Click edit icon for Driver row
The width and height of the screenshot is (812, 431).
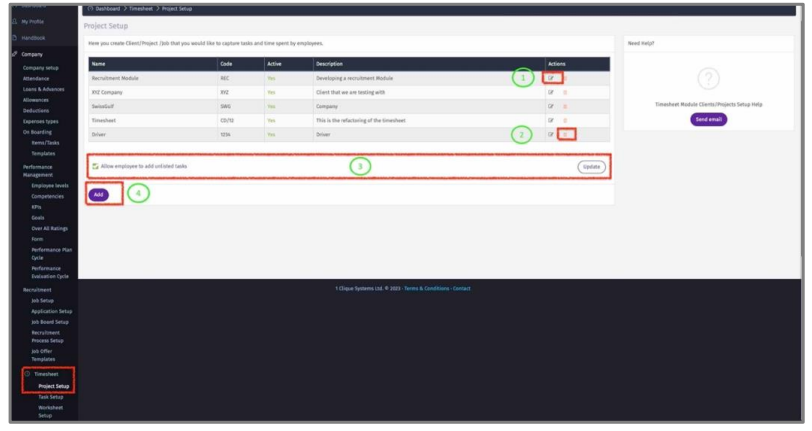point(550,134)
